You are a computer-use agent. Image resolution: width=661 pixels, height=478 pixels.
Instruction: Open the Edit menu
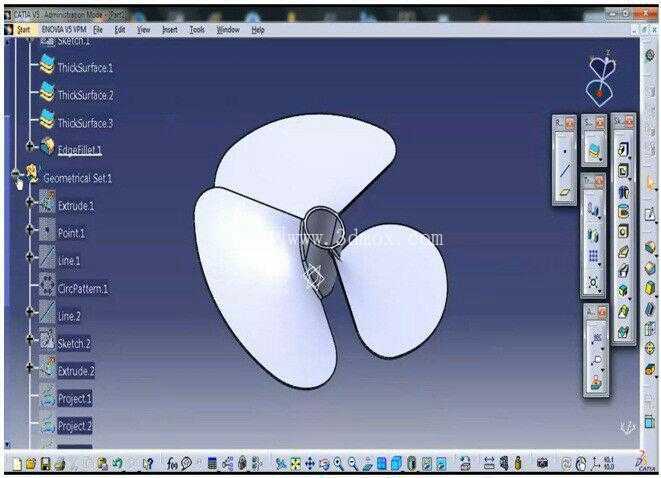(x=120, y=30)
